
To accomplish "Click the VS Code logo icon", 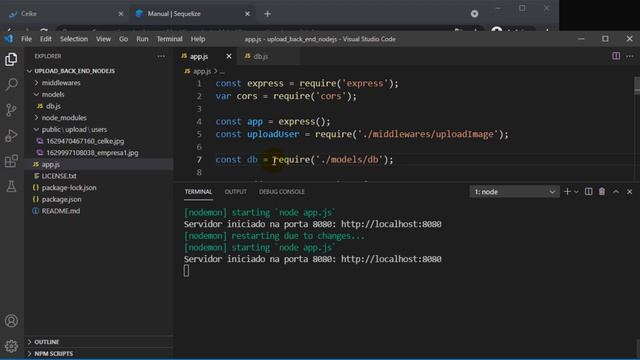I will click(9, 39).
